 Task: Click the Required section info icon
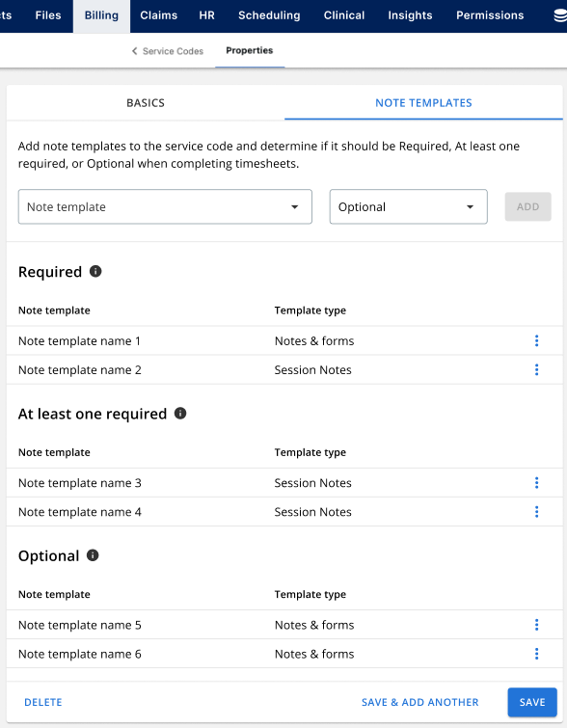point(95,271)
